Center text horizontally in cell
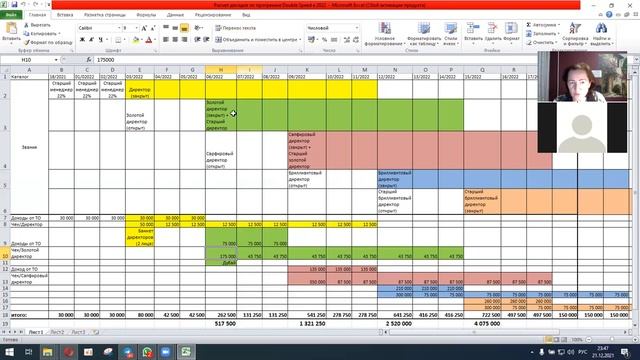 click(175, 40)
